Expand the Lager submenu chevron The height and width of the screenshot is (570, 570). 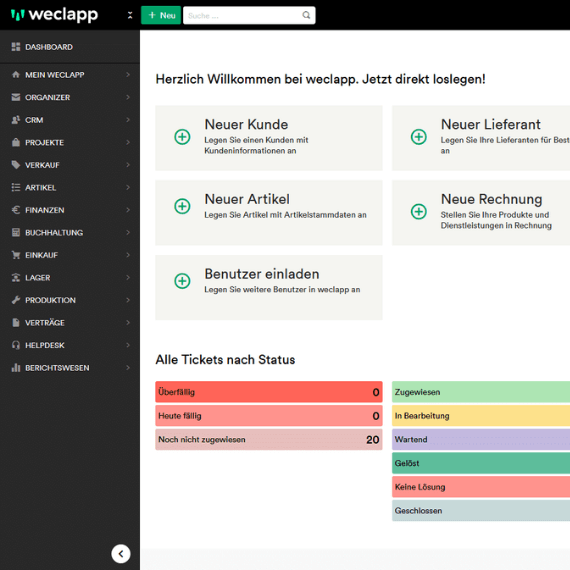click(128, 278)
